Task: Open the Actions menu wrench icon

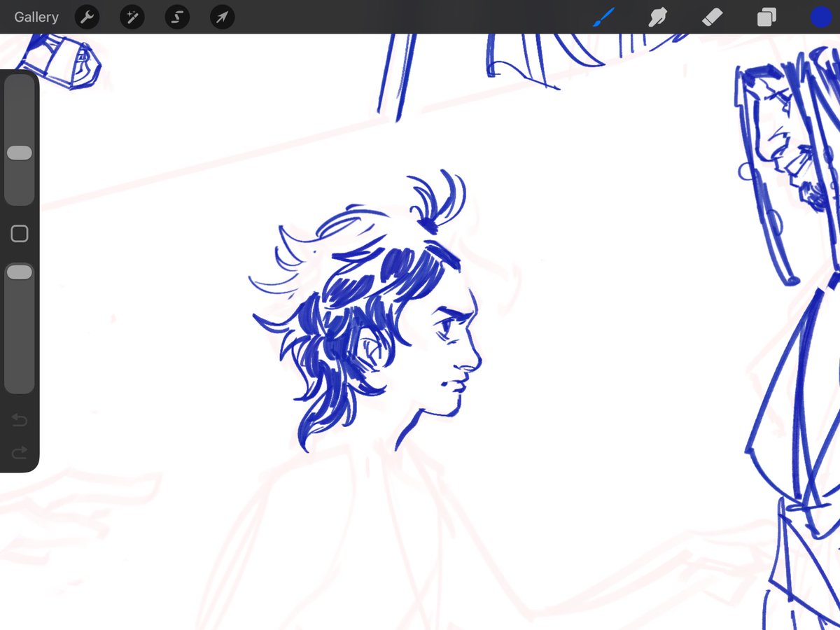Action: pyautogui.click(x=87, y=17)
